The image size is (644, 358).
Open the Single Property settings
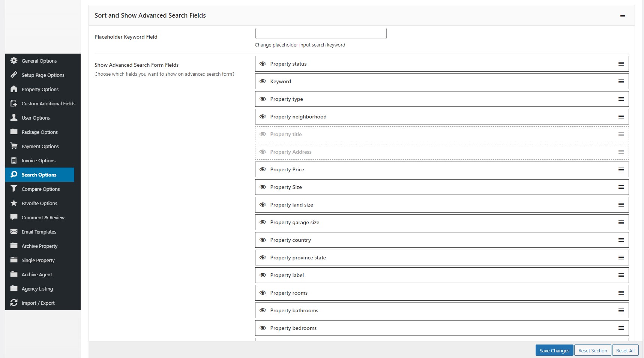click(x=38, y=260)
